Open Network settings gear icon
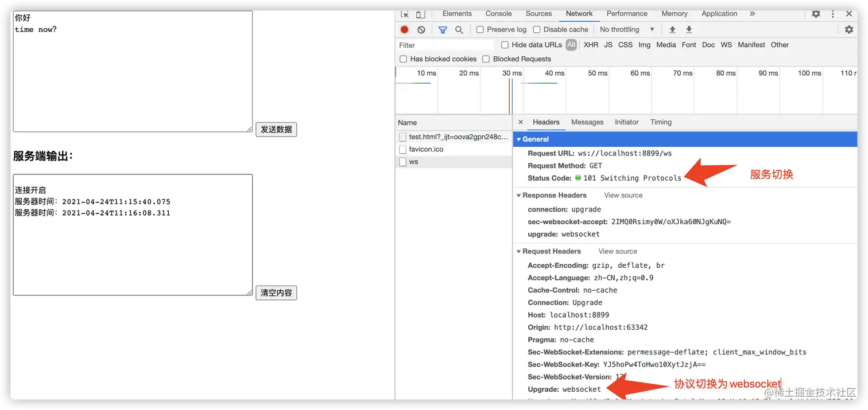This screenshot has width=868, height=410. (849, 30)
